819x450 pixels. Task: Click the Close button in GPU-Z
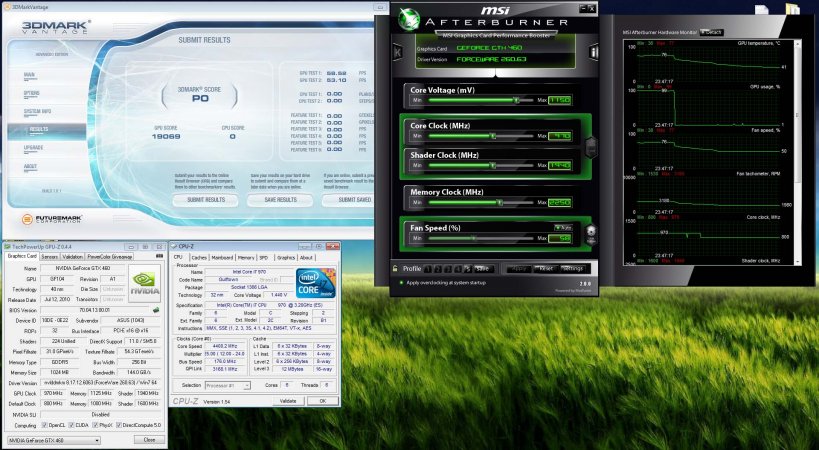click(149, 440)
